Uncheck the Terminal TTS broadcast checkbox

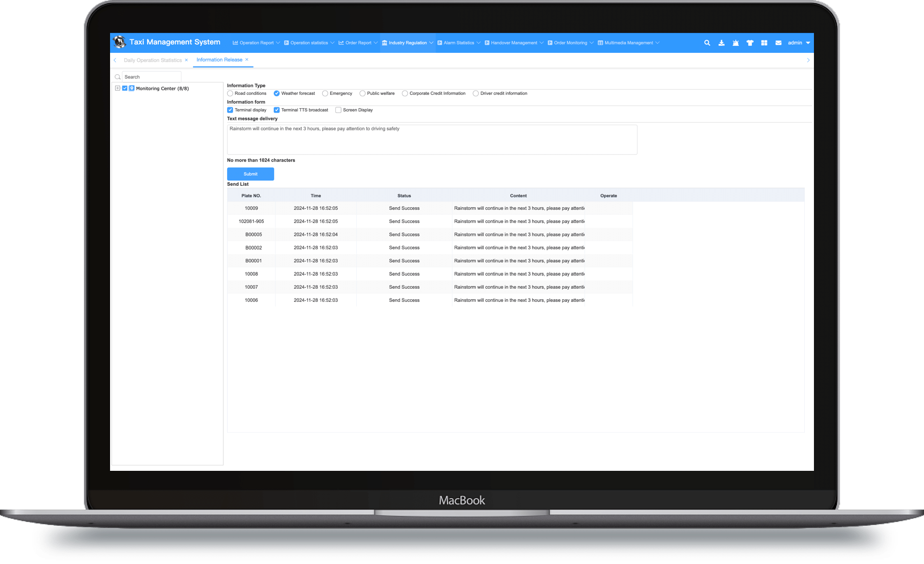point(277,110)
